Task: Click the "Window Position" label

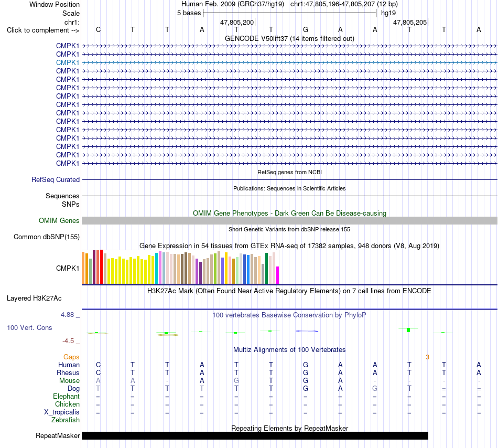Action: [x=55, y=4]
